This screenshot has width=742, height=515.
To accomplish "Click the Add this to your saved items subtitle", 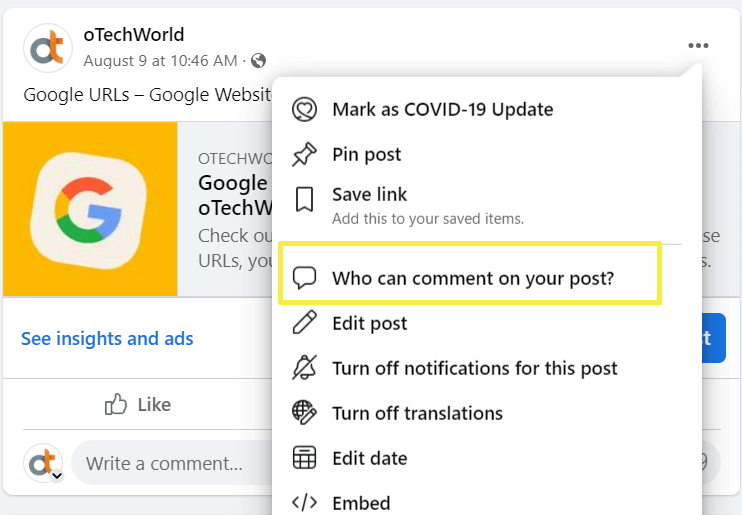I will [x=428, y=219].
